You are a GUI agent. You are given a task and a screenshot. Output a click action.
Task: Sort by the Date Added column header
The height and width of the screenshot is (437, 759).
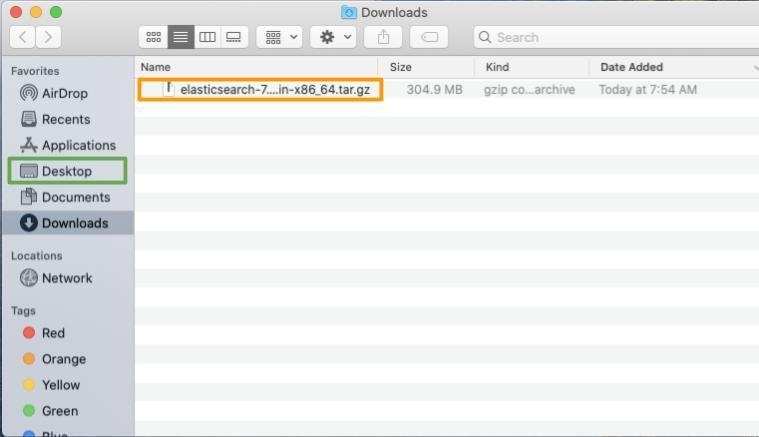click(632, 67)
